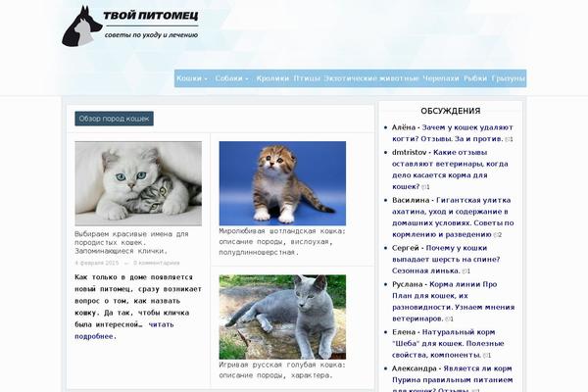Click the читать подробнее link
The height and width of the screenshot is (392, 588).
(123, 330)
